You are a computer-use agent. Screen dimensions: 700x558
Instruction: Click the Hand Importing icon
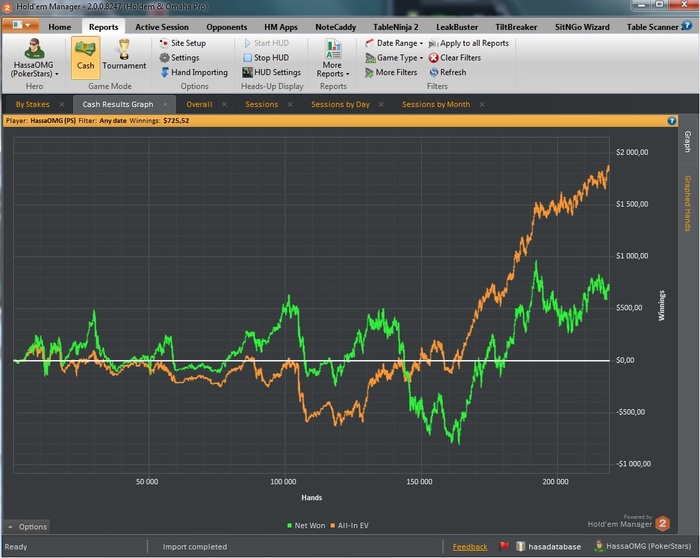click(164, 72)
